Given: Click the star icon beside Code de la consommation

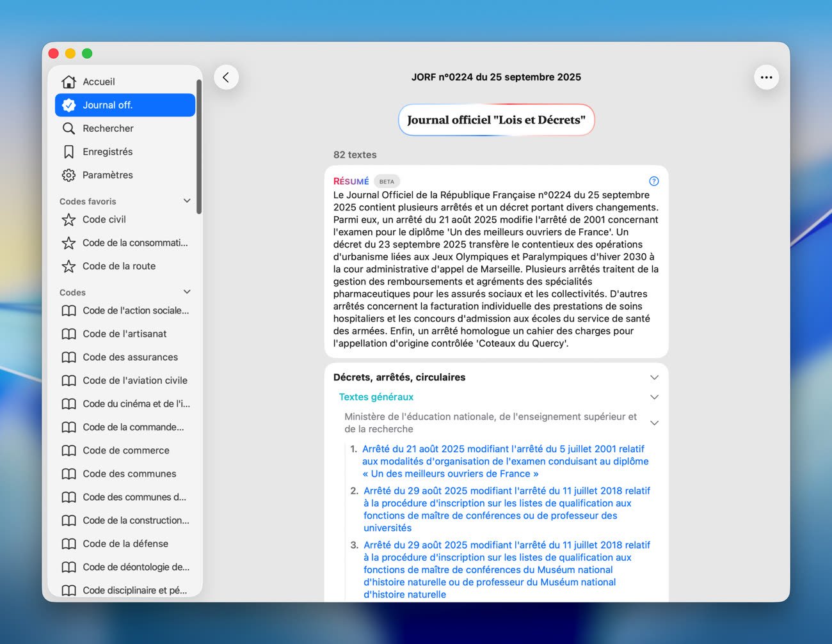Looking at the screenshot, I should (68, 243).
